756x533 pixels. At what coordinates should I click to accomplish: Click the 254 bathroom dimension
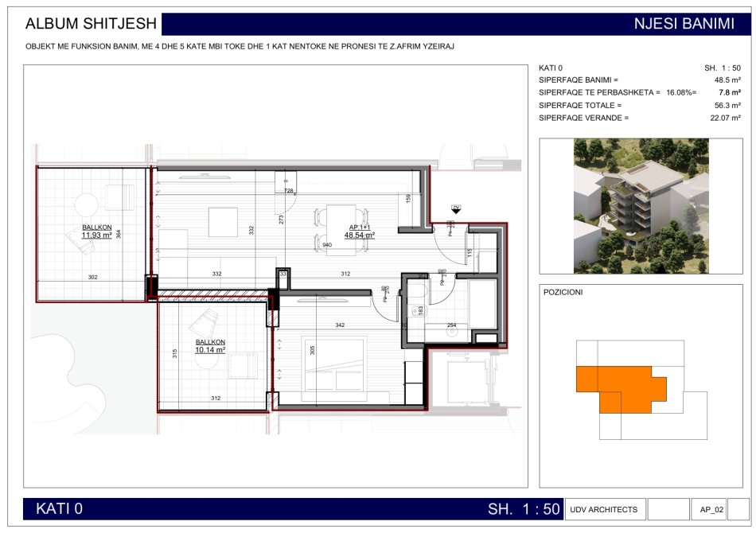452,325
